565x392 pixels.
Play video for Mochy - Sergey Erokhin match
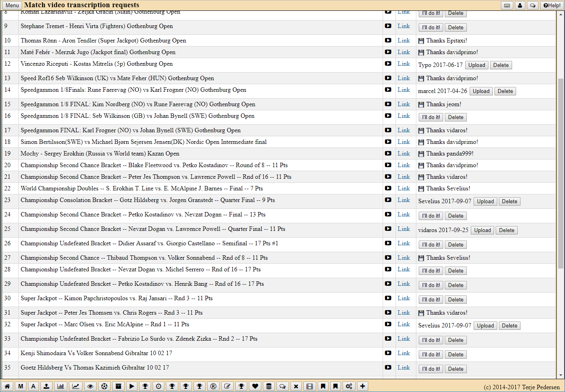[388, 154]
